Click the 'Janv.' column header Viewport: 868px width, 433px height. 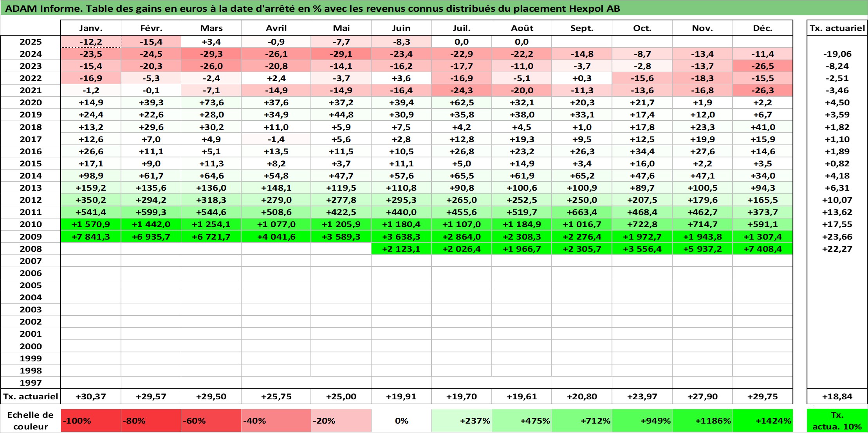point(91,28)
